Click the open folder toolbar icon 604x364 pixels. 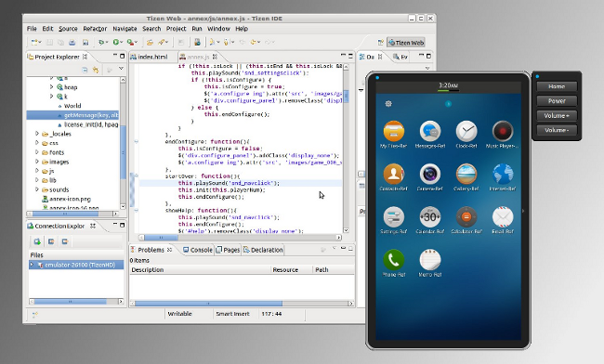coord(150,43)
